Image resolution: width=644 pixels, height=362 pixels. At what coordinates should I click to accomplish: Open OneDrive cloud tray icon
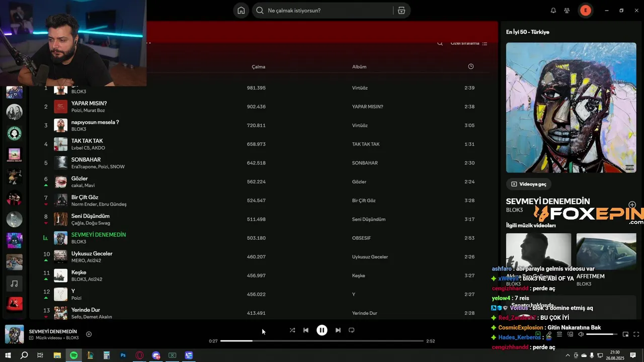pos(584,355)
